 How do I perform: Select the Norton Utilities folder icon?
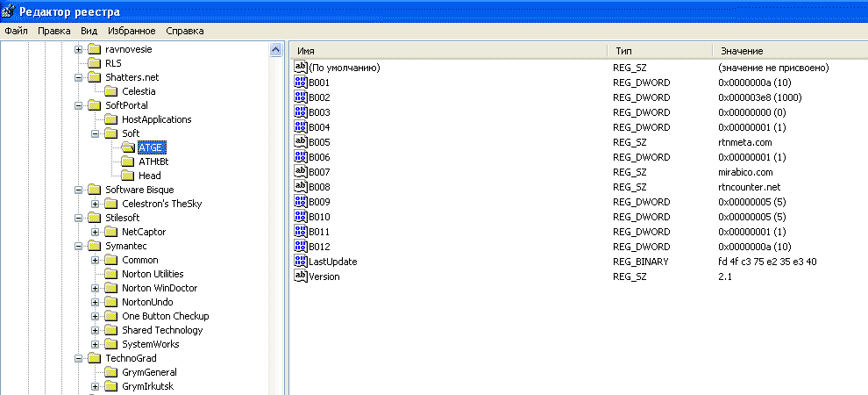coord(111,274)
